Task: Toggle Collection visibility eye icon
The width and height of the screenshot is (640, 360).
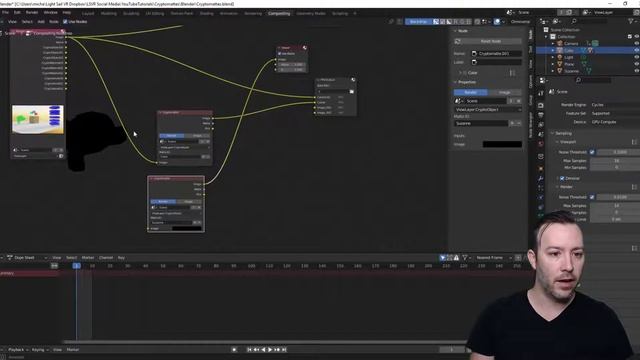Action: coord(636,37)
